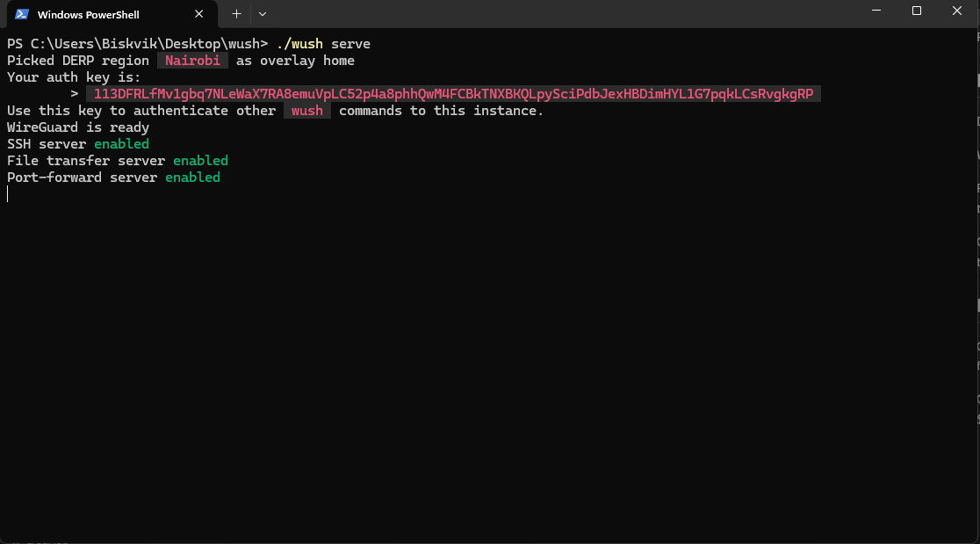Click 'enabled' on the SSH server line

tap(121, 144)
